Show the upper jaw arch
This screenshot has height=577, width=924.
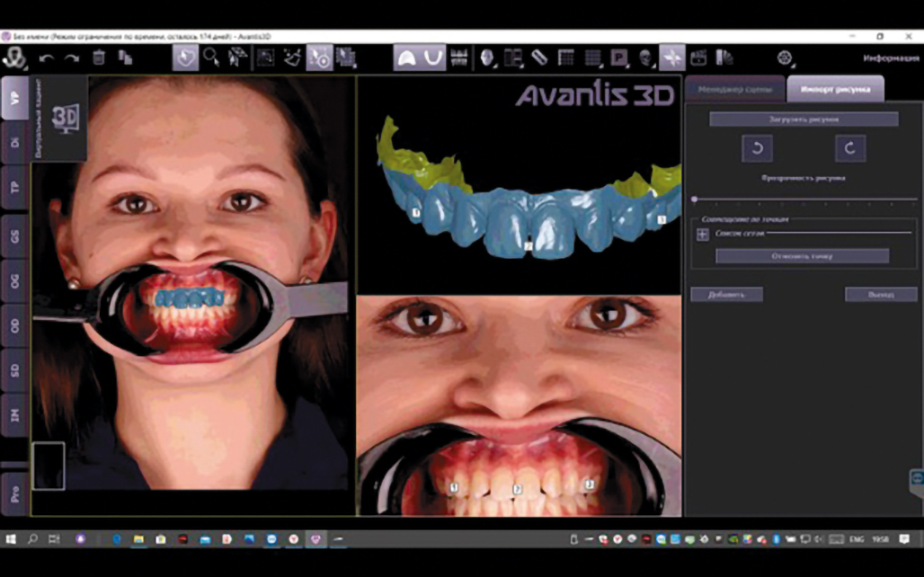click(x=405, y=58)
